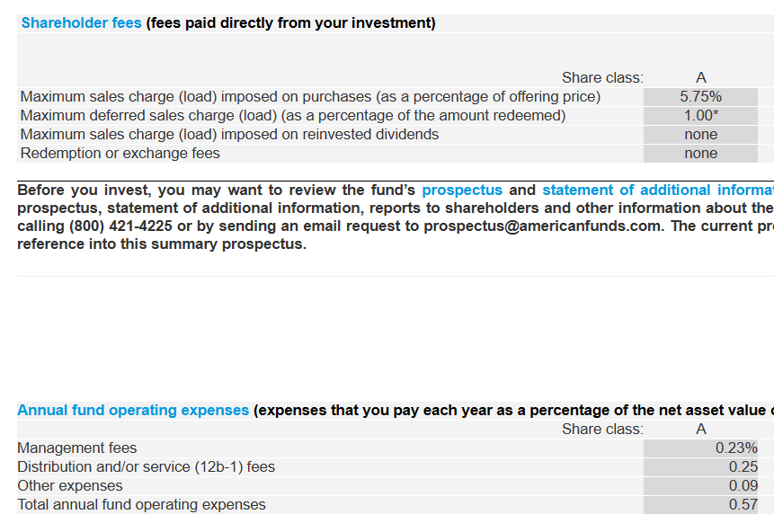Viewport: 774px width, 532px height.
Task: Click the "Management fees" row label
Action: 77,448
